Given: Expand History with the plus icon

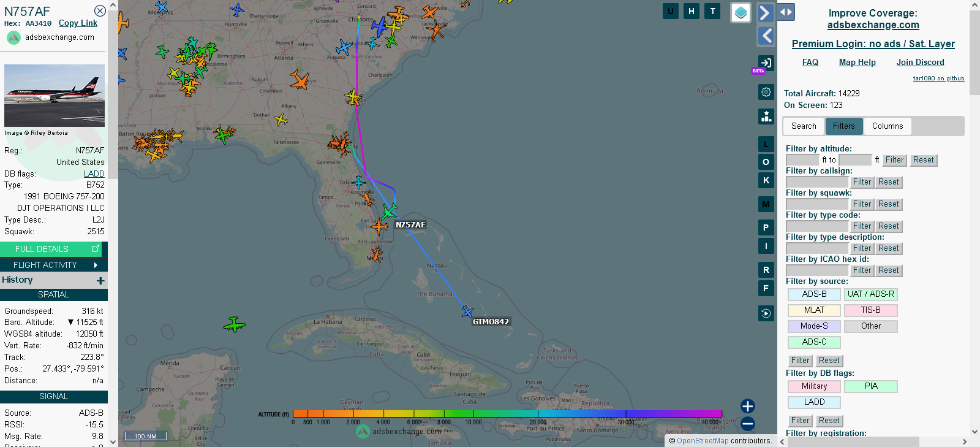Looking at the screenshot, I should click(100, 280).
